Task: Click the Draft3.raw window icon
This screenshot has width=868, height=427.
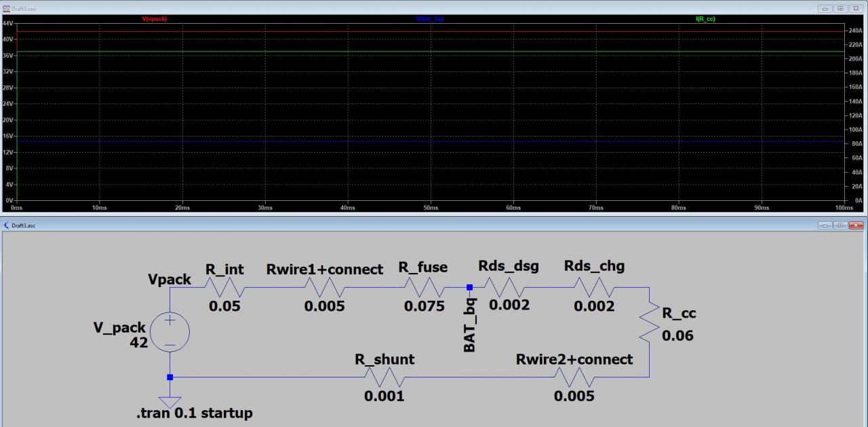Action: (5, 7)
